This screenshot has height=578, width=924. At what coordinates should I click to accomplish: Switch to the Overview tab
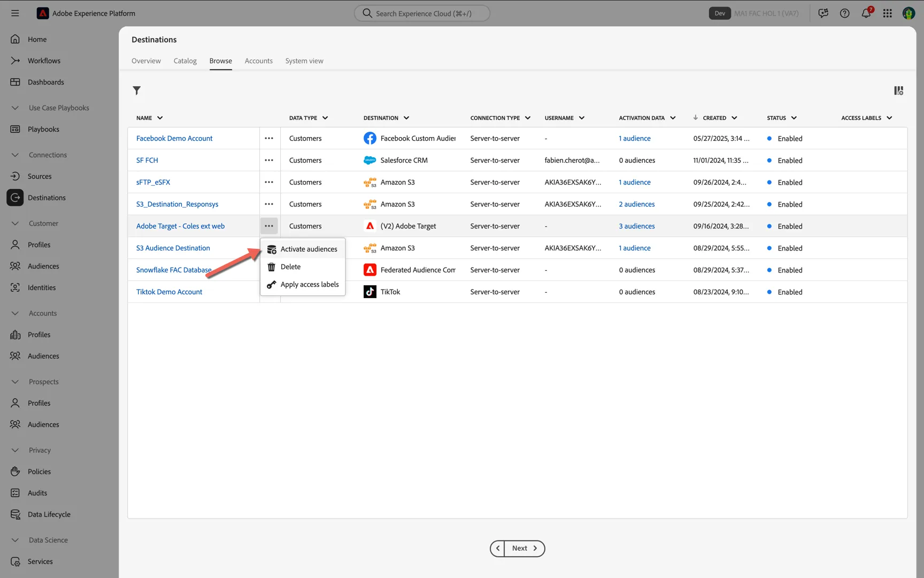(146, 60)
